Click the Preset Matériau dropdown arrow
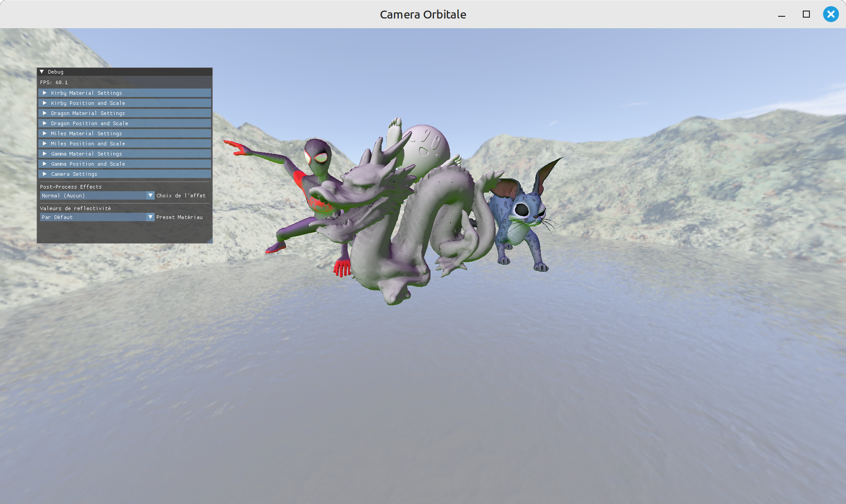 click(x=150, y=217)
